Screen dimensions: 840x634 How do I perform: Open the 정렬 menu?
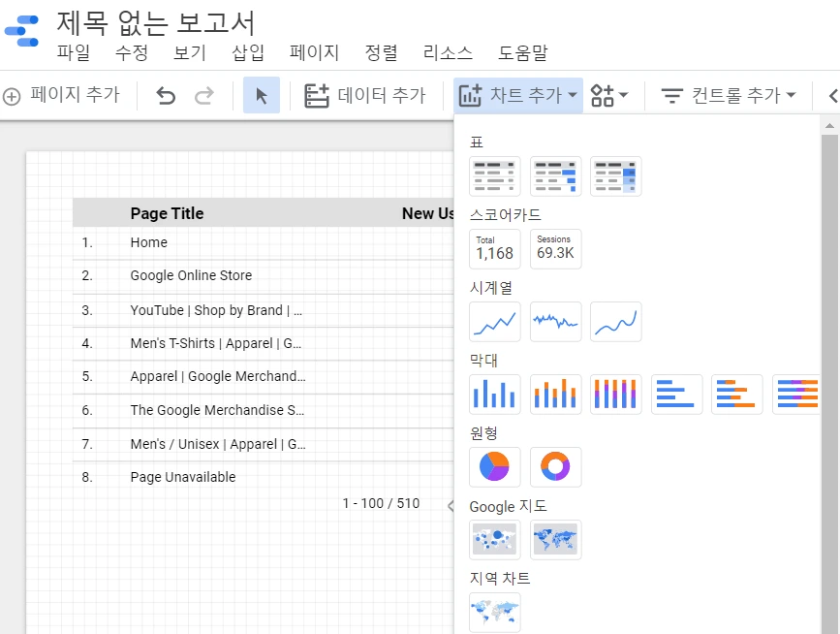coord(381,52)
